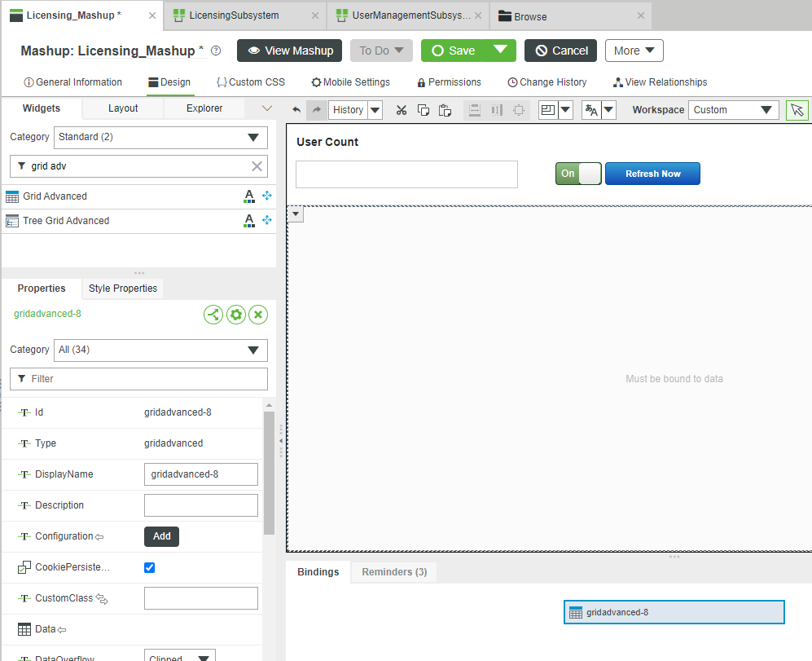
Task: Click the green X remove widget icon
Action: tap(258, 315)
